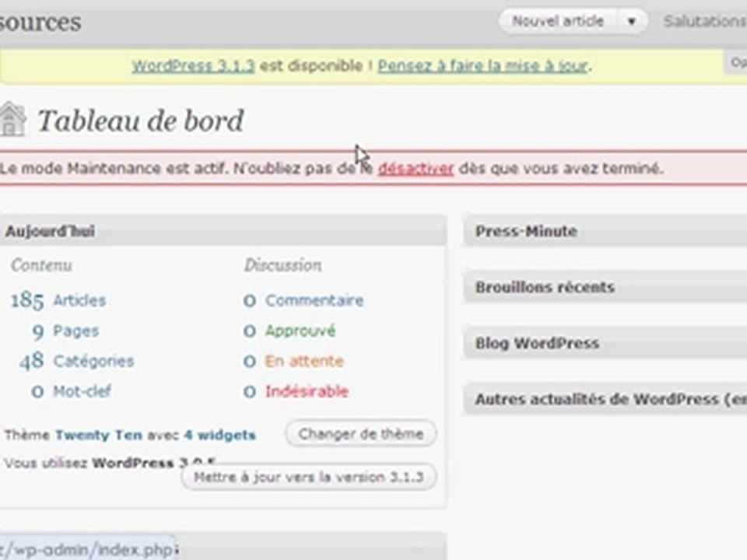Open the Nouvel article dropdown arrow
The image size is (747, 560).
point(632,22)
